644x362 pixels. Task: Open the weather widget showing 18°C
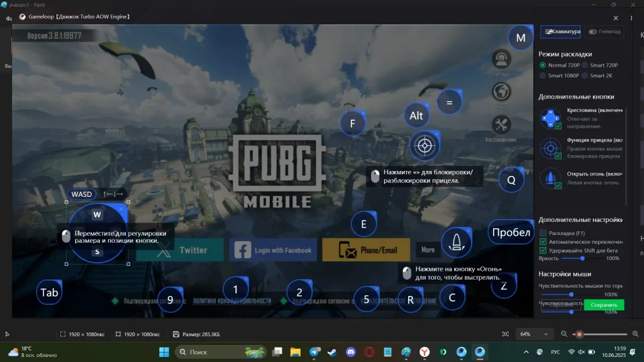tap(33, 352)
